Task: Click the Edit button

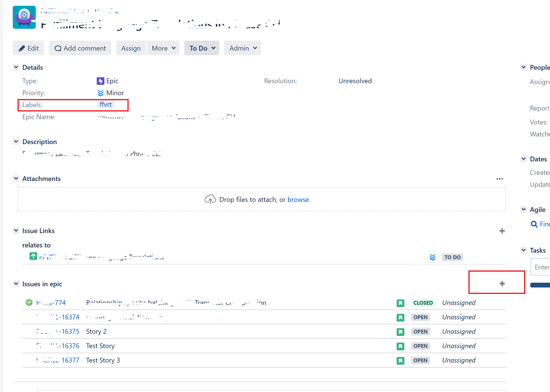Action: (29, 48)
